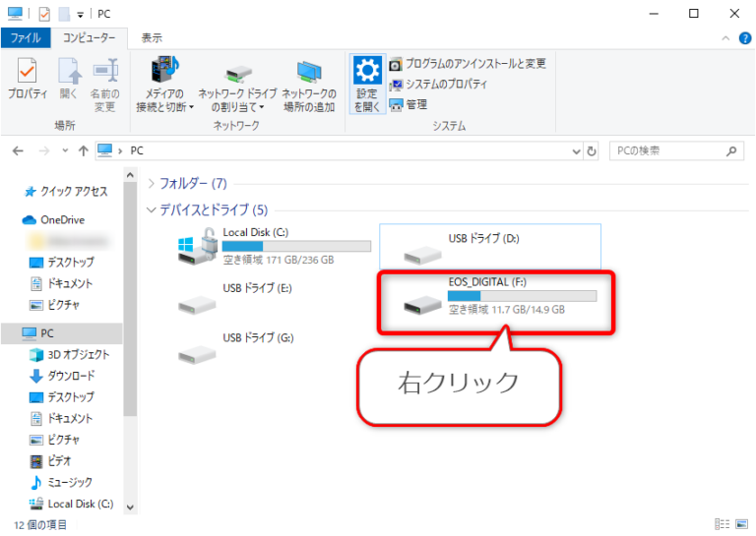756x536 pixels.
Task: Open Documents under Quick access
Action: (62, 283)
